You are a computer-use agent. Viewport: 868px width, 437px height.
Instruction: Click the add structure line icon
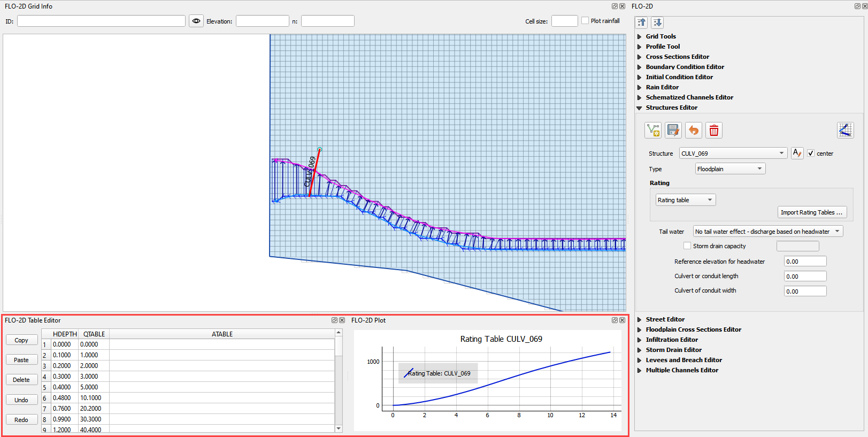pos(653,131)
